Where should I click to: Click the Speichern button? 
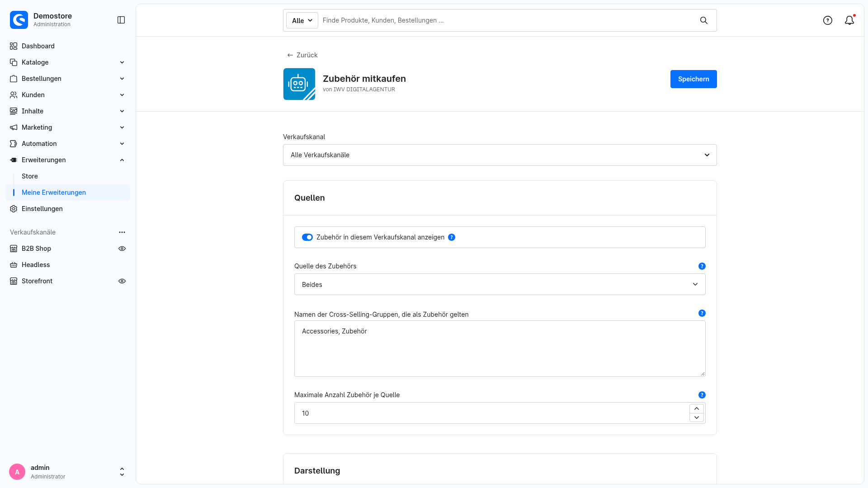click(x=693, y=79)
